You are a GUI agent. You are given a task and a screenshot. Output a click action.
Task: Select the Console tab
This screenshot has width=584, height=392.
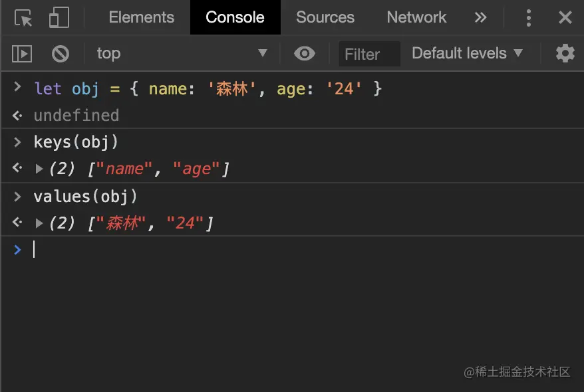(235, 17)
